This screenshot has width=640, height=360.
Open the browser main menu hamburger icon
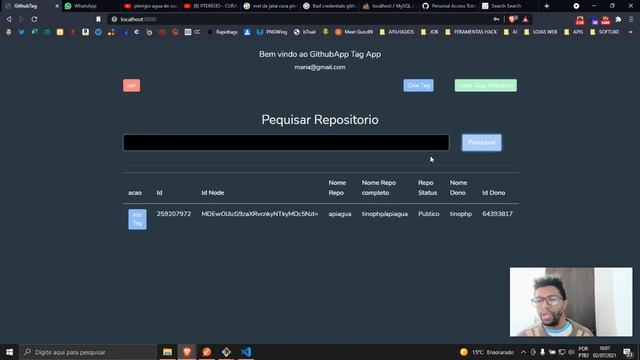click(631, 19)
